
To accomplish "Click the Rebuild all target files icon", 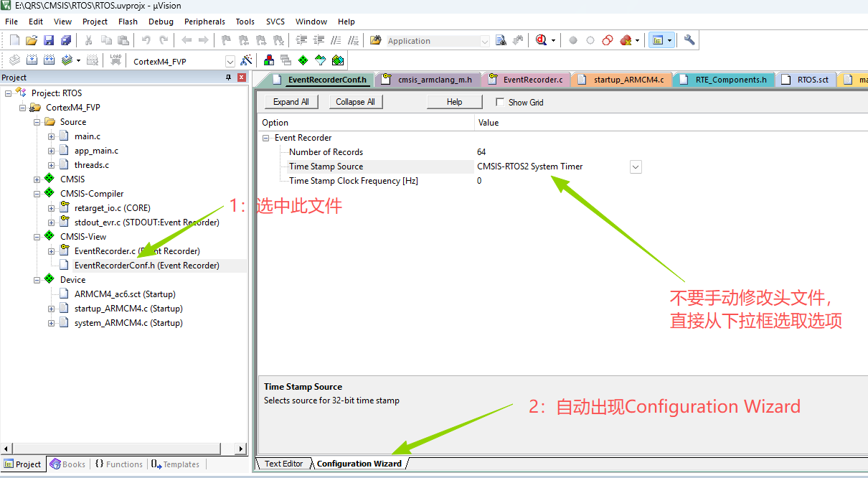I will tap(49, 61).
